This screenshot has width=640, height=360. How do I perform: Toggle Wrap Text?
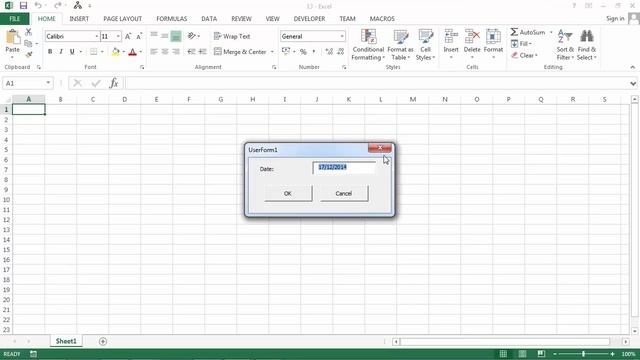tap(232, 36)
